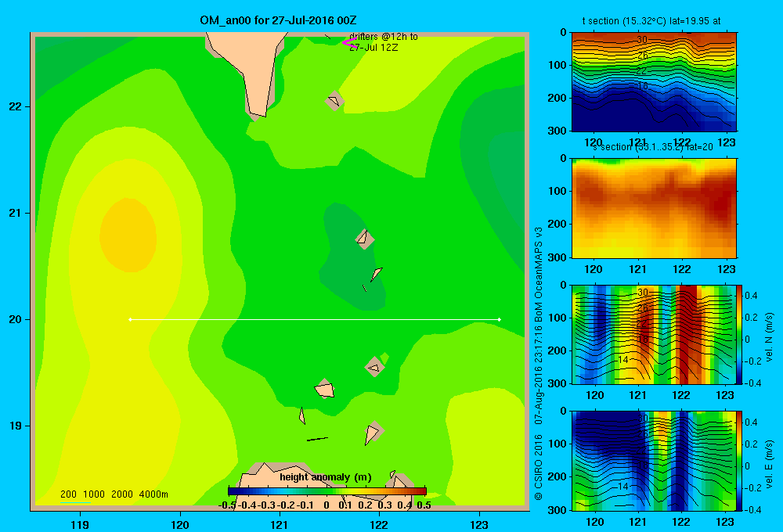Click the '0.5' tick on the height anomaly scale

[424, 505]
